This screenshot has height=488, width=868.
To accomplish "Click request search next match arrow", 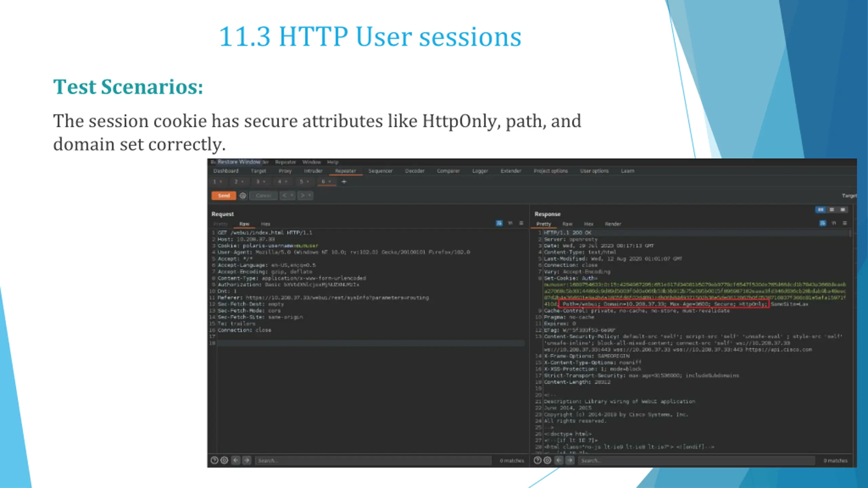I will coord(247,460).
